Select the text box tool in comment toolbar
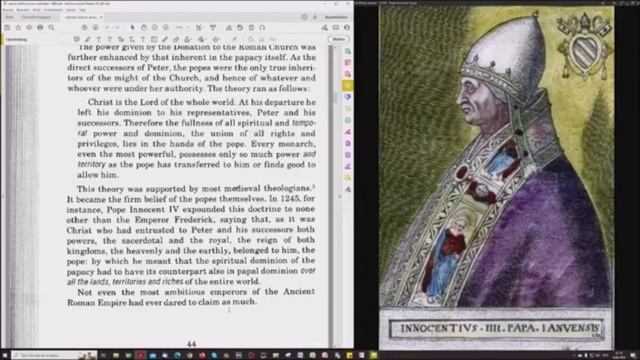Viewport: 640px width, 360px height. (x=154, y=39)
